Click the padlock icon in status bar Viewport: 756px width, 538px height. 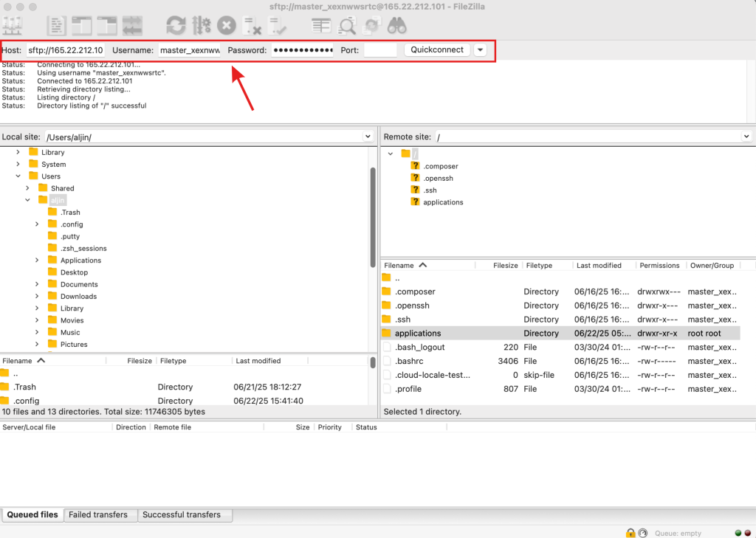pos(631,532)
